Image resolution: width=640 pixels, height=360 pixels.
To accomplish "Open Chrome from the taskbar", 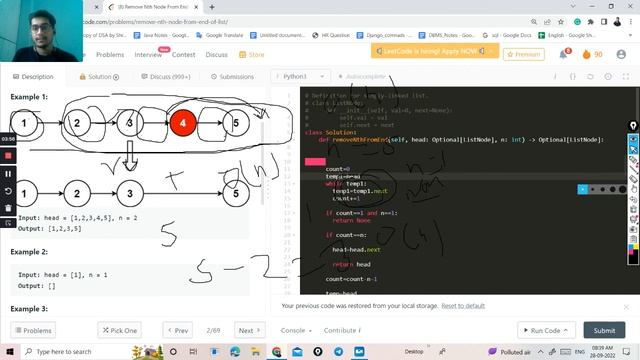I will click(276, 351).
